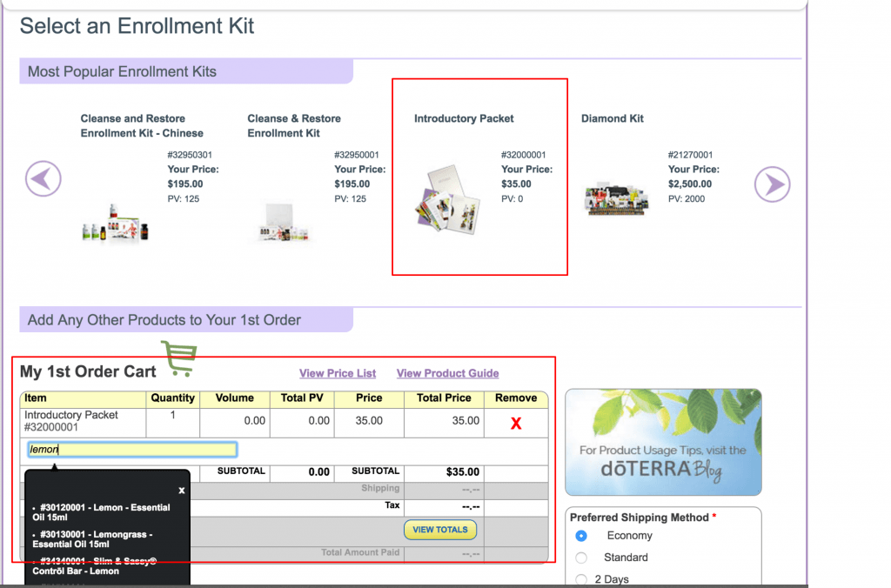
Task: Click the $2,500.00 Diamond Kit price
Action: click(x=689, y=184)
